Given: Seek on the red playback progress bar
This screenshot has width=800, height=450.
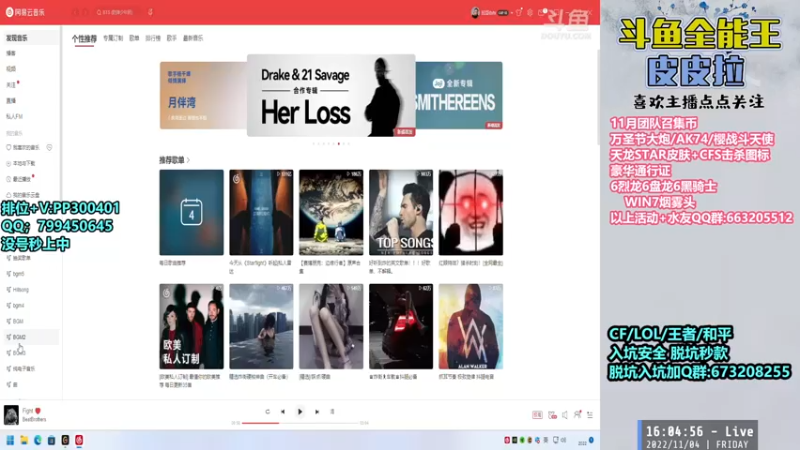Looking at the screenshot, I should tap(300, 423).
